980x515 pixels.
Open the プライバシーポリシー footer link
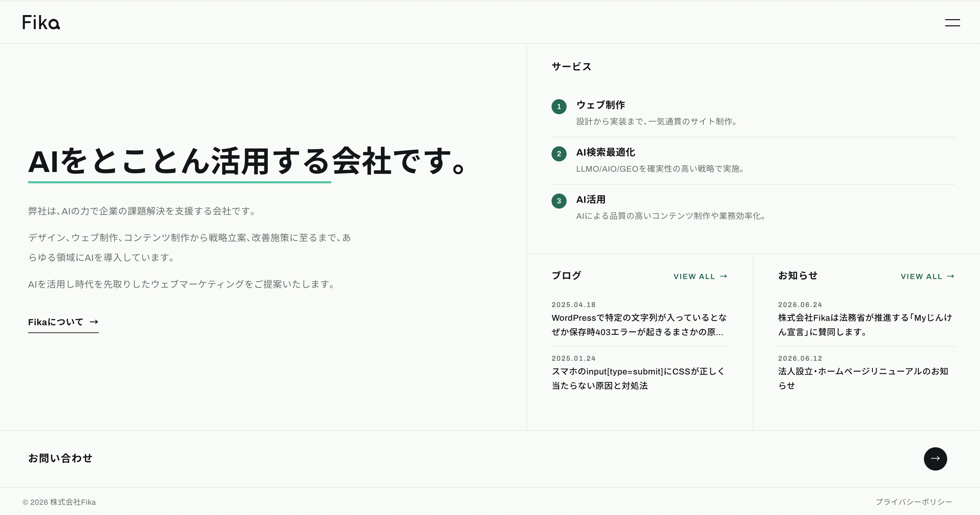(x=914, y=502)
